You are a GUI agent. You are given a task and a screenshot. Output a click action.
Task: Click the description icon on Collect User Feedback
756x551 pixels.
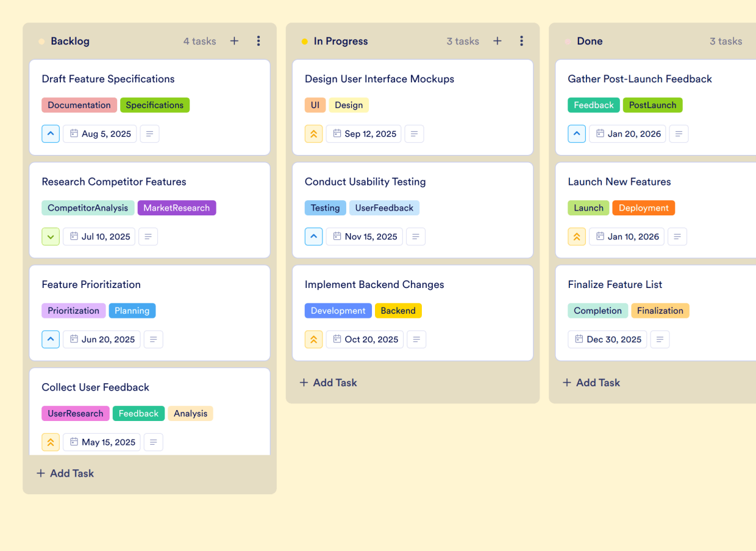(153, 442)
